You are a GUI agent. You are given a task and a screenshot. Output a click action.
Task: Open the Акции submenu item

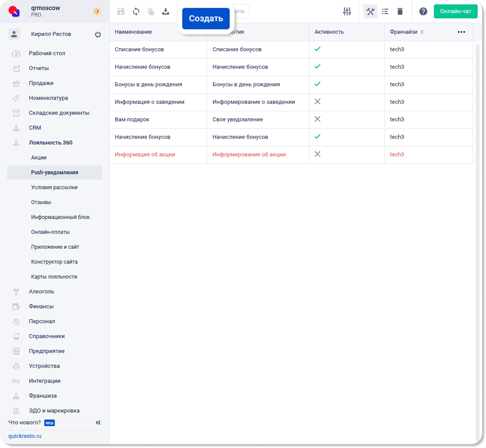39,158
